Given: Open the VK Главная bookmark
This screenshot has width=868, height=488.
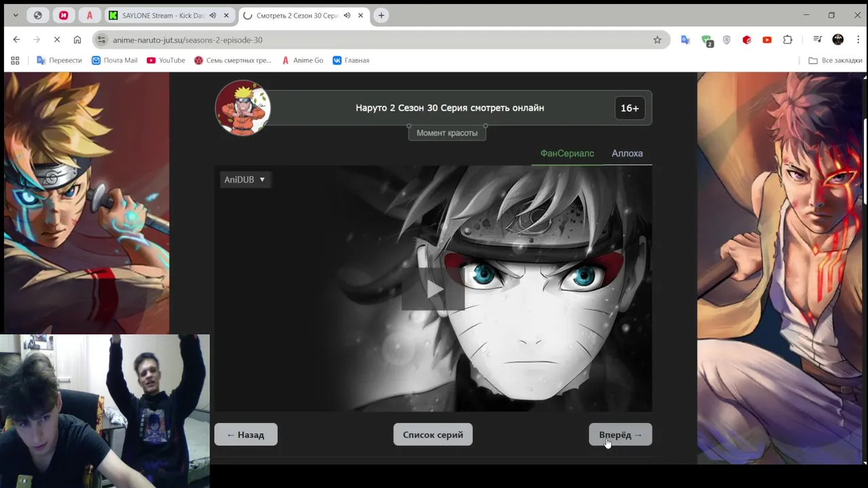Looking at the screenshot, I should pos(351,60).
